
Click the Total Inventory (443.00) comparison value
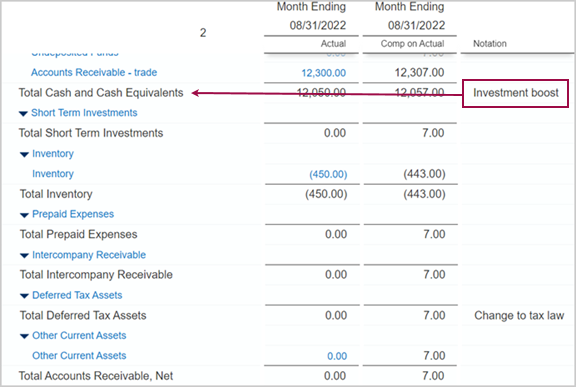coord(424,194)
